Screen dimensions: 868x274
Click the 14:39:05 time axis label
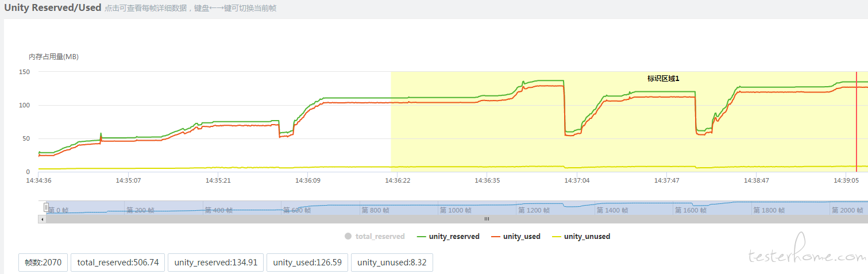(x=846, y=180)
